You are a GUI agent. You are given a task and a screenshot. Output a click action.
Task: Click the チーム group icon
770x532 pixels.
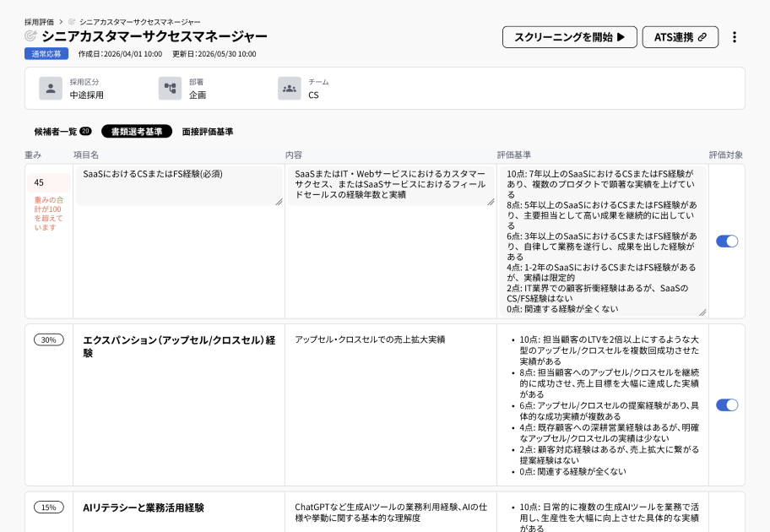(290, 89)
